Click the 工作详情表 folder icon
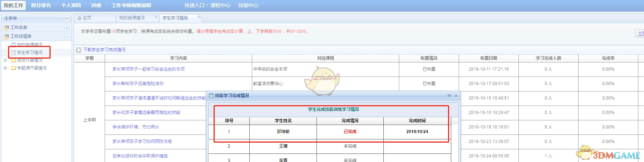This screenshot has width=644, height=162. click(x=6, y=36)
